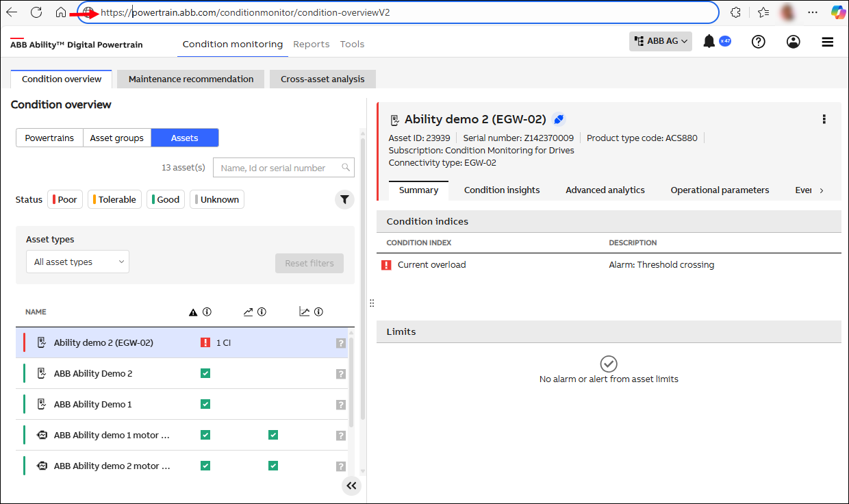Switch to Maintenance recommendation tab
The image size is (849, 504).
(x=191, y=79)
